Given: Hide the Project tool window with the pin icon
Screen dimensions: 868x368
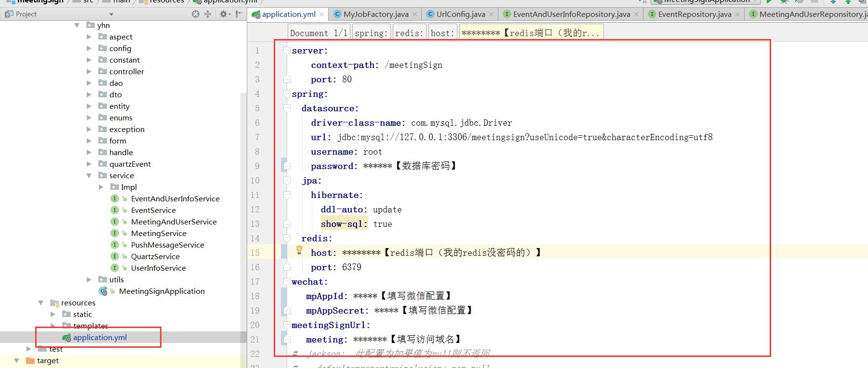Looking at the screenshot, I should [239, 14].
